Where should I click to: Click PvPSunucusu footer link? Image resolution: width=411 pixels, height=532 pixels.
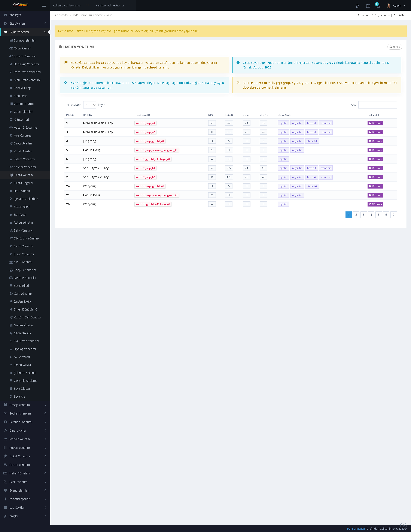[x=356, y=529]
